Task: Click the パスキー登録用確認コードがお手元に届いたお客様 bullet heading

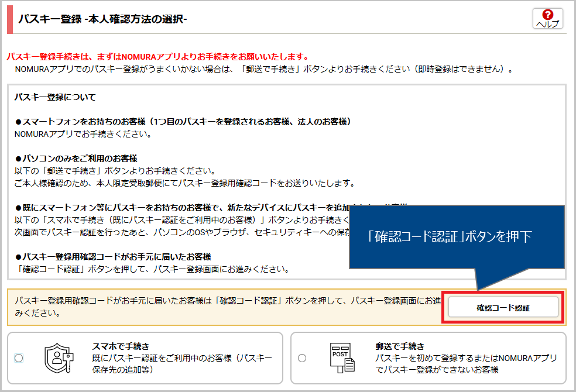Action: [x=112, y=257]
